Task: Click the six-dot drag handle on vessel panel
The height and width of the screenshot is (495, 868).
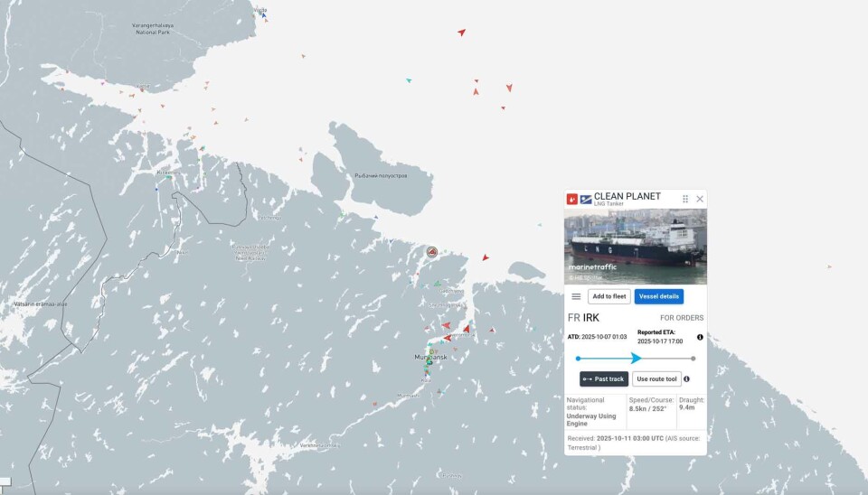Action: click(x=685, y=199)
